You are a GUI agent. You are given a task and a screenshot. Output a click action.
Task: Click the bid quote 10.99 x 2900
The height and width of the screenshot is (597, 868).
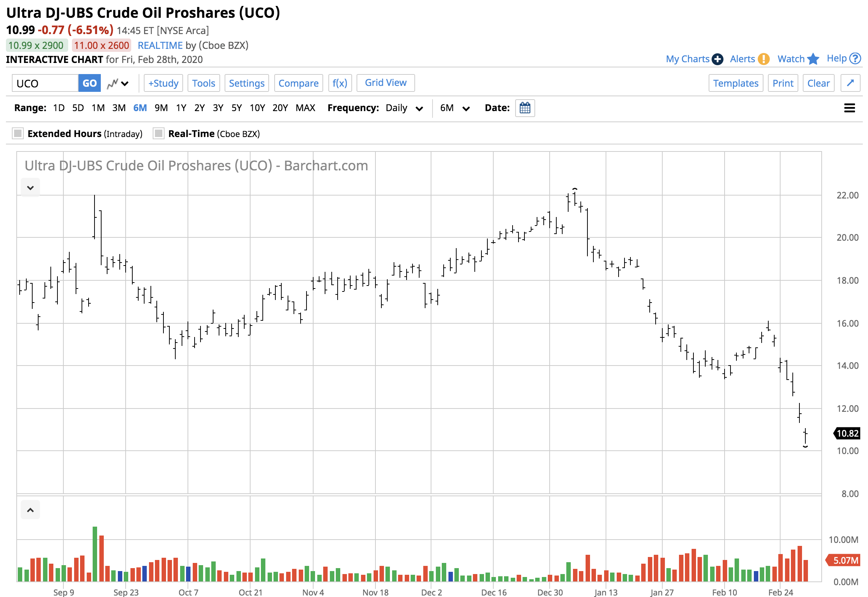pos(36,46)
